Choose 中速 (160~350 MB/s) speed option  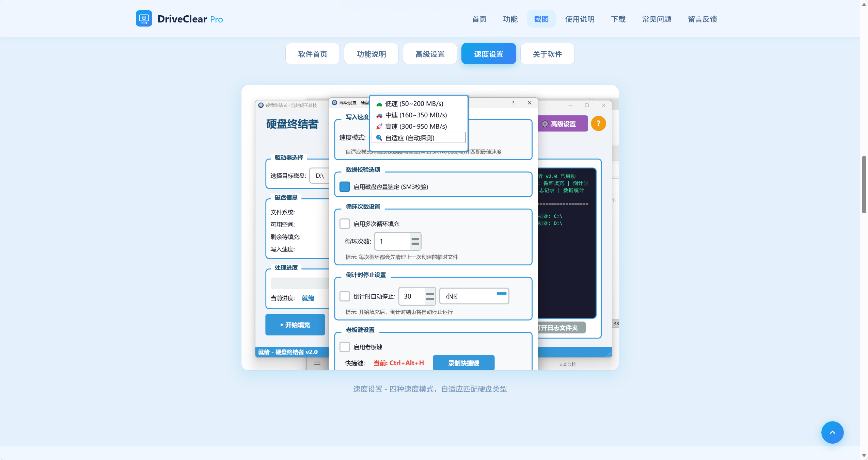(419, 115)
